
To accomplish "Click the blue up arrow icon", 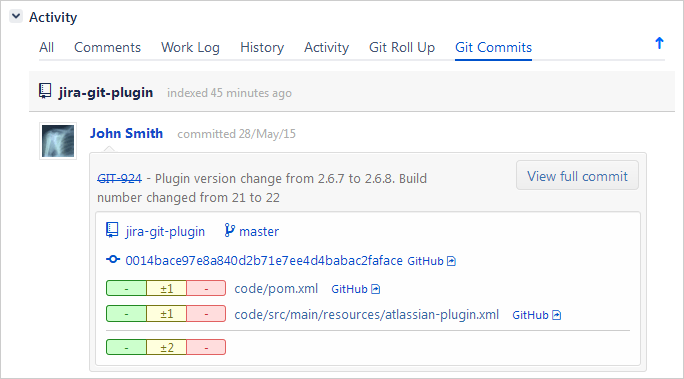I will click(x=659, y=43).
